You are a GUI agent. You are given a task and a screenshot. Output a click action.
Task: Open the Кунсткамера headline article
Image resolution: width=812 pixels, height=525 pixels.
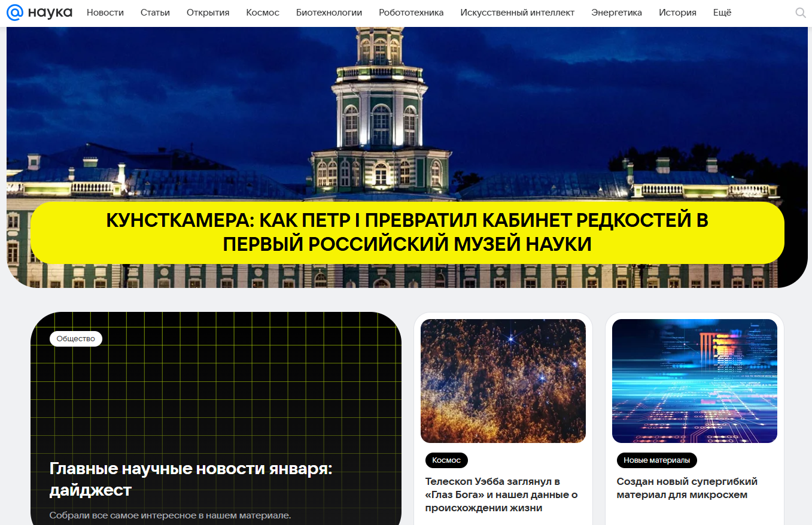click(x=407, y=232)
